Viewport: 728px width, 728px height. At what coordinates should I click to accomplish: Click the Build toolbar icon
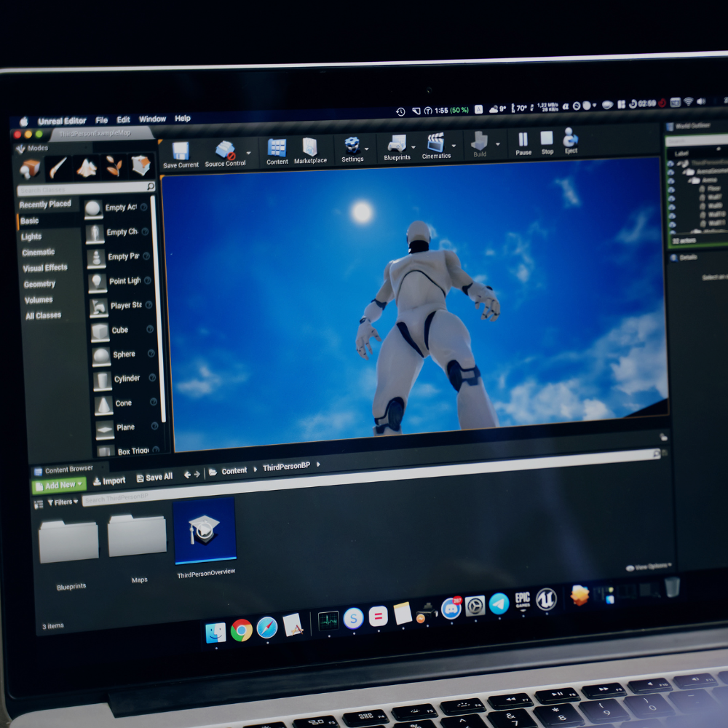tap(479, 141)
